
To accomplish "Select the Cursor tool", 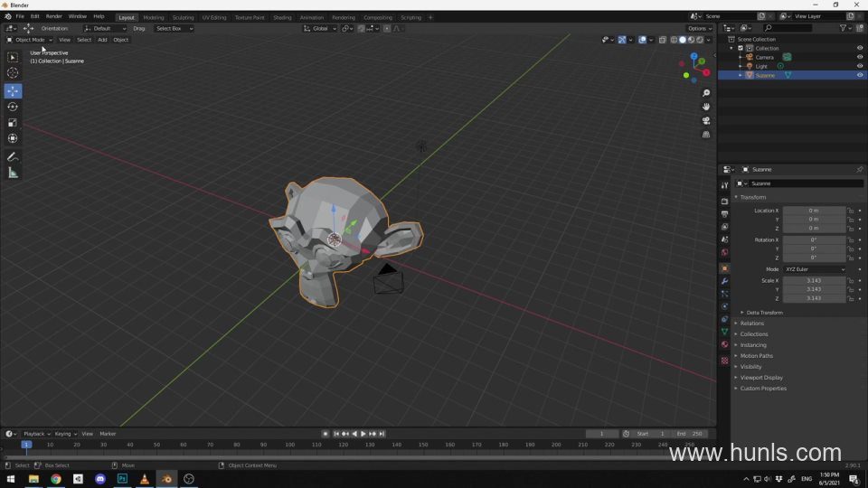I will pos(13,72).
